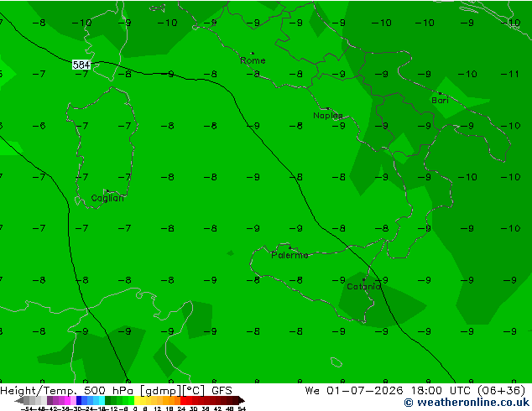Click the yellow swatch in the legend
This screenshot has height=411, width=532.
pyautogui.click(x=137, y=400)
